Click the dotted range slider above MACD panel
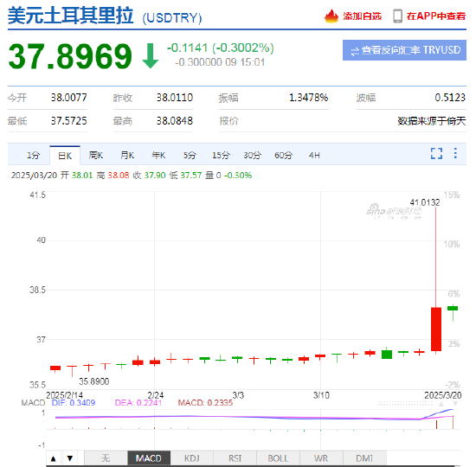The image size is (476, 467). pyautogui.click(x=405, y=404)
